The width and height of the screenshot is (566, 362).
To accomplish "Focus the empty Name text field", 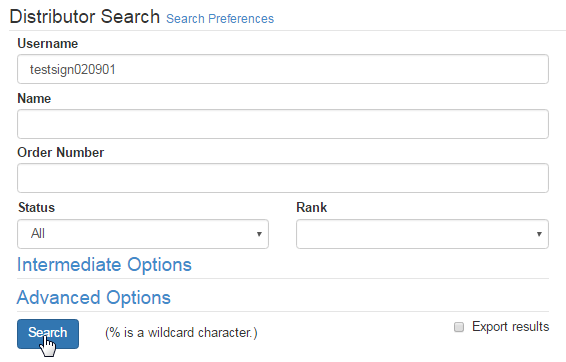I will 283,124.
